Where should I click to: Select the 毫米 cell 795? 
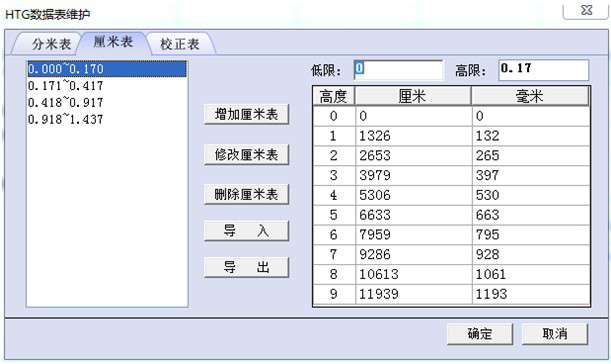531,235
